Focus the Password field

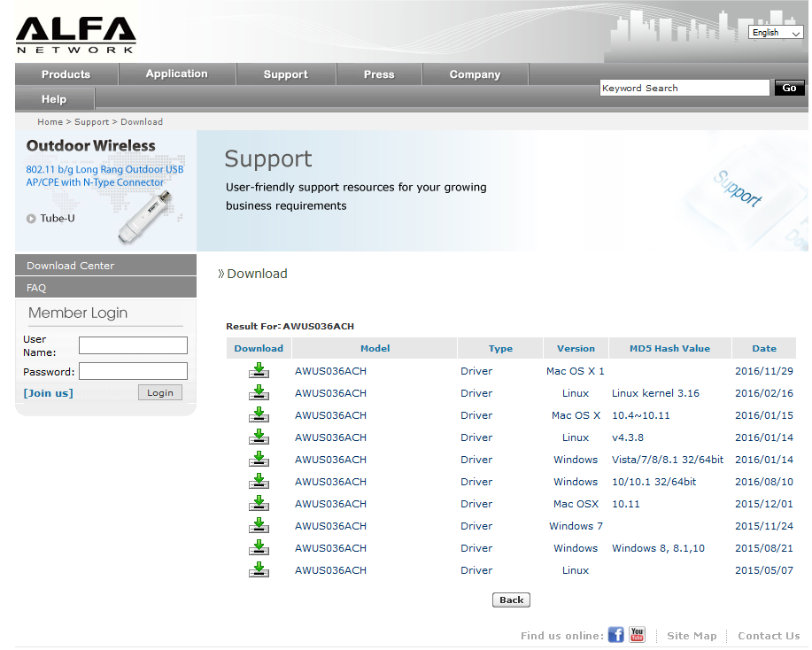point(133,371)
